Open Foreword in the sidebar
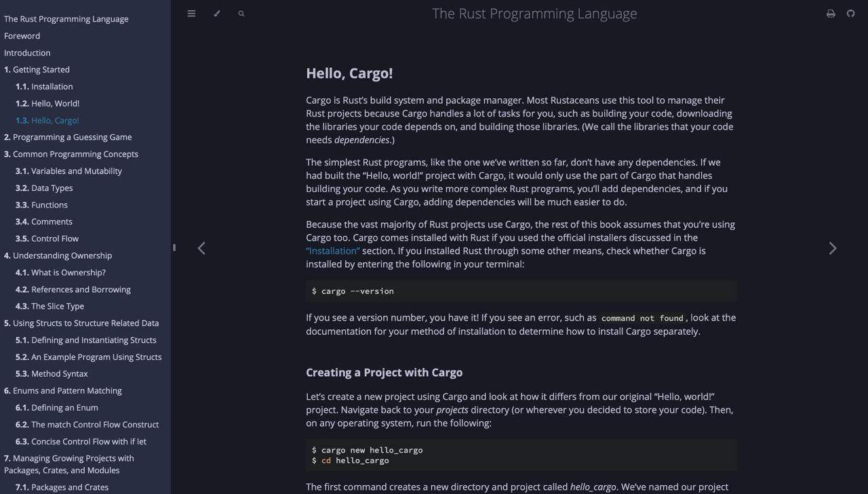 coord(22,36)
